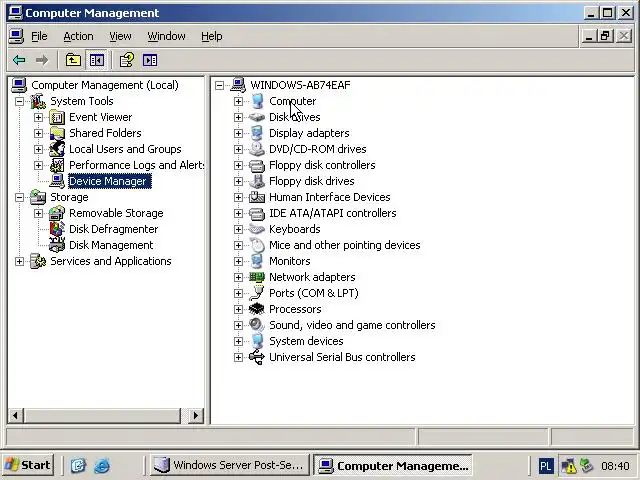Click the Forward arrow toolbar button

point(41,60)
